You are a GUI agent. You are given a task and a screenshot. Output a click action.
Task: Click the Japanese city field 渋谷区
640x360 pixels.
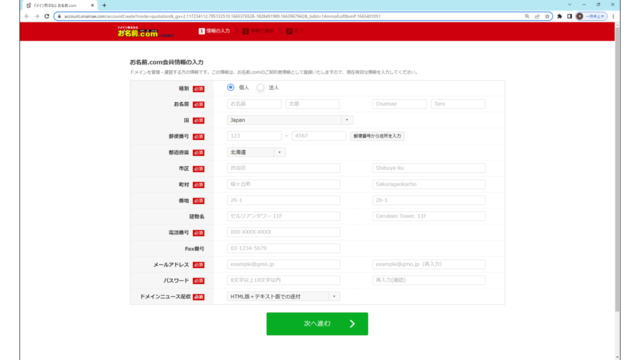pyautogui.click(x=284, y=168)
